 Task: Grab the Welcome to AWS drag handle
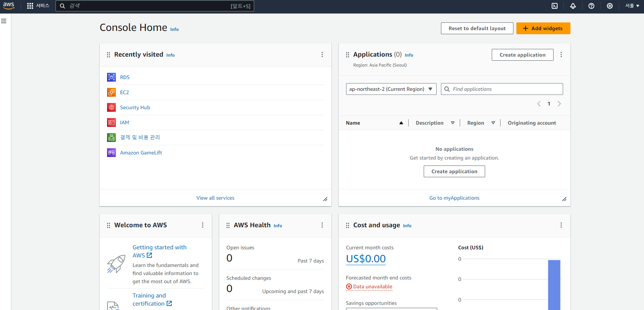pyautogui.click(x=108, y=225)
